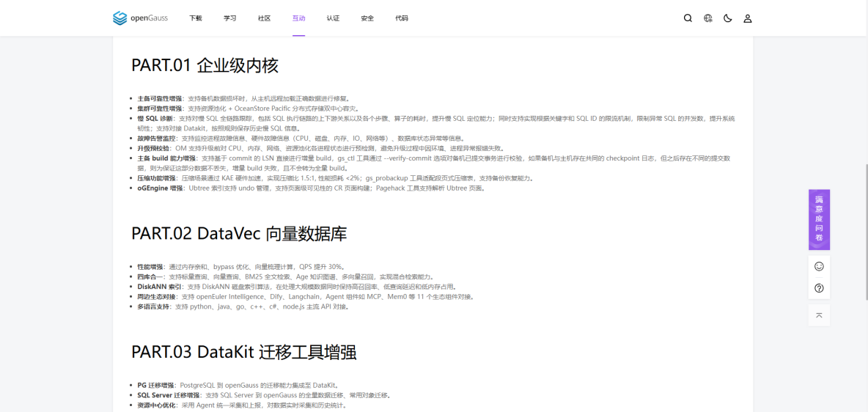The height and width of the screenshot is (412, 868).
Task: Open the 学习 menu
Action: pos(230,18)
